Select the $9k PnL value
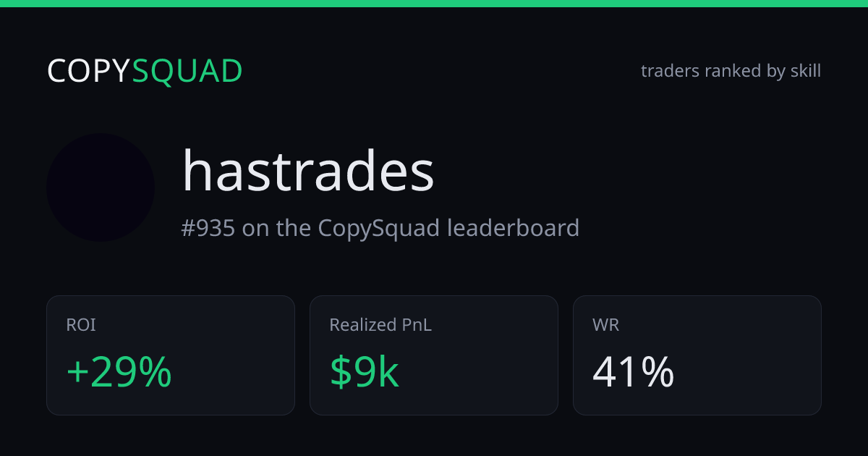The height and width of the screenshot is (456, 868). (365, 372)
